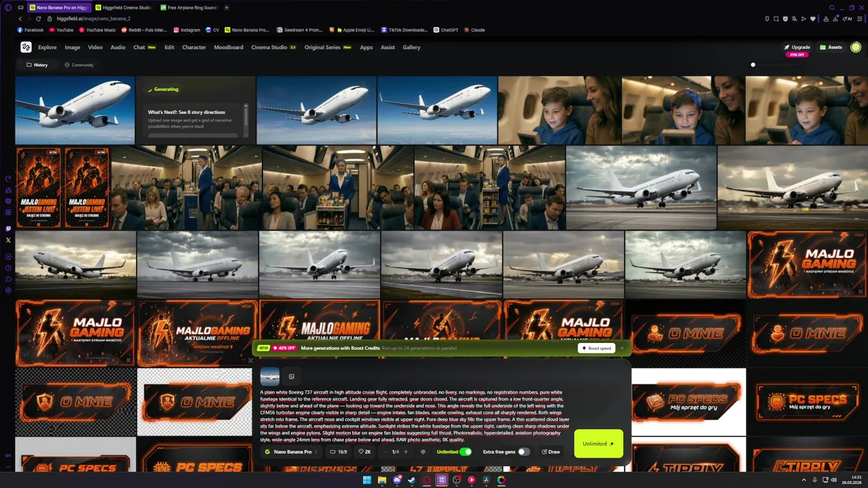The height and width of the screenshot is (488, 868).
Task: Go to Cinema Studio page
Action: (x=273, y=47)
